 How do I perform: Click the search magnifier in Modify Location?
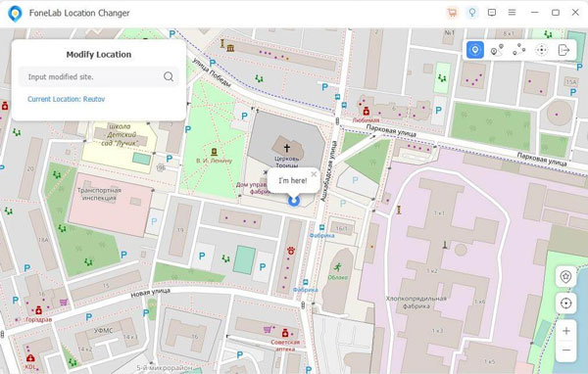(x=169, y=76)
